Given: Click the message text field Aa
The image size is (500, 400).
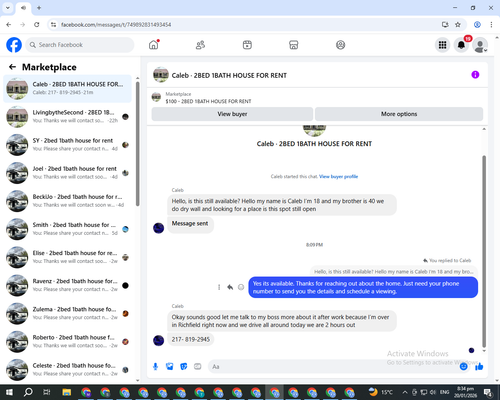Looking at the screenshot, I should (x=333, y=367).
